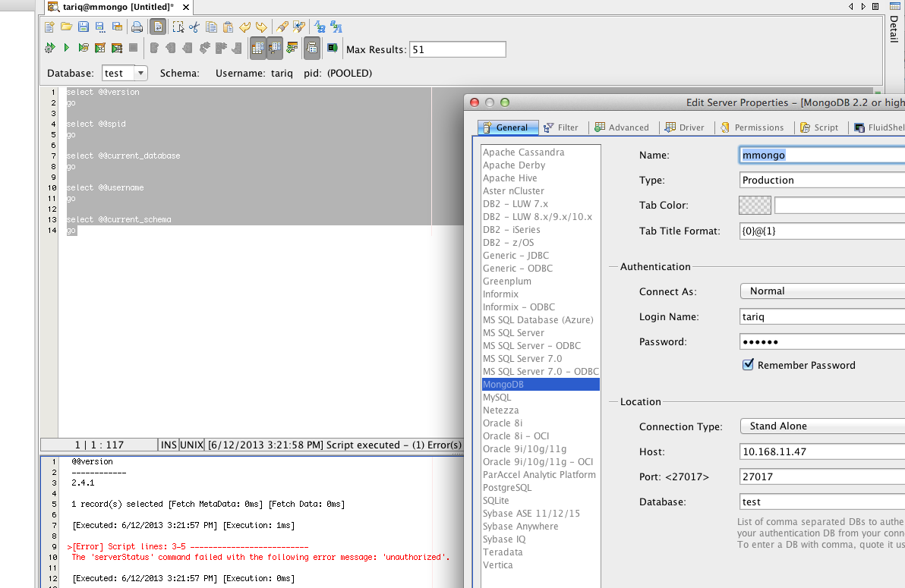Open the Detail side panel tab
The width and height of the screenshot is (905, 588).
(x=894, y=28)
